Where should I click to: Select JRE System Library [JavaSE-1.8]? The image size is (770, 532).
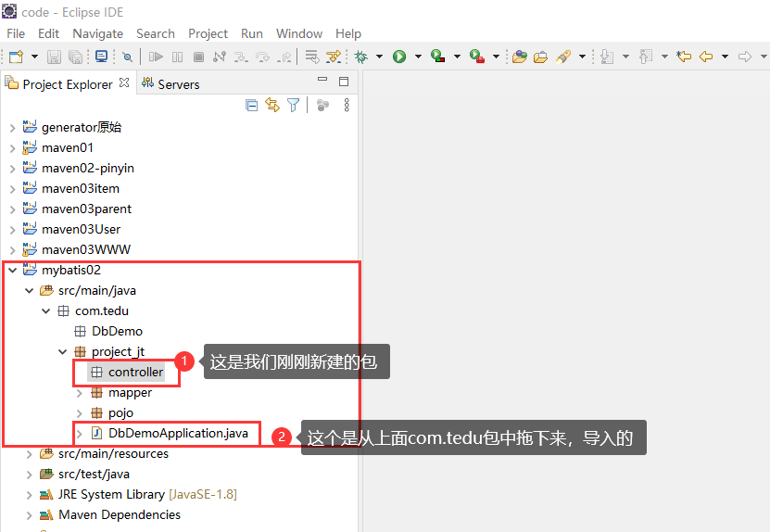click(x=138, y=495)
